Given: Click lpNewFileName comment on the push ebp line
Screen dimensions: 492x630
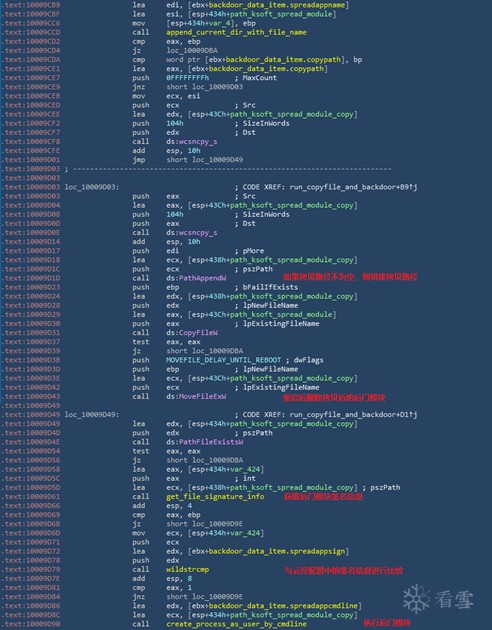Looking at the screenshot, I should [270, 369].
